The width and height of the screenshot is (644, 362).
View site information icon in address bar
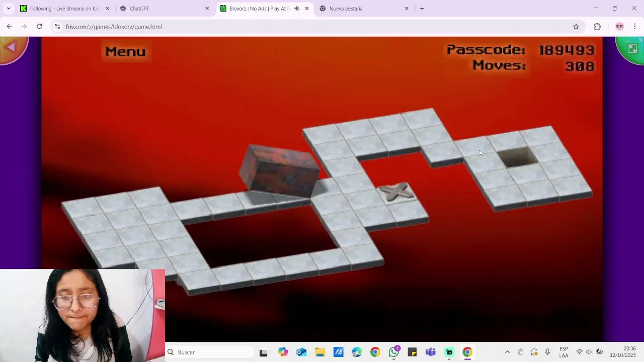[x=57, y=27]
